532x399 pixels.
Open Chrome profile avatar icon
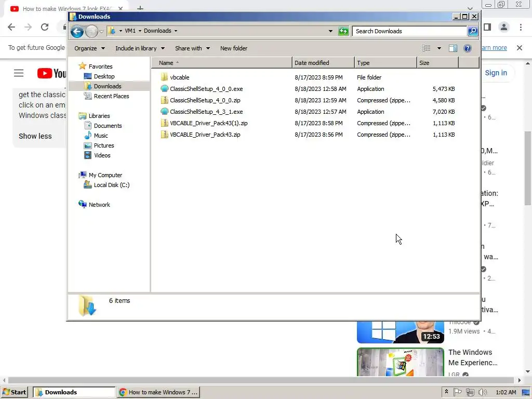coord(504,27)
